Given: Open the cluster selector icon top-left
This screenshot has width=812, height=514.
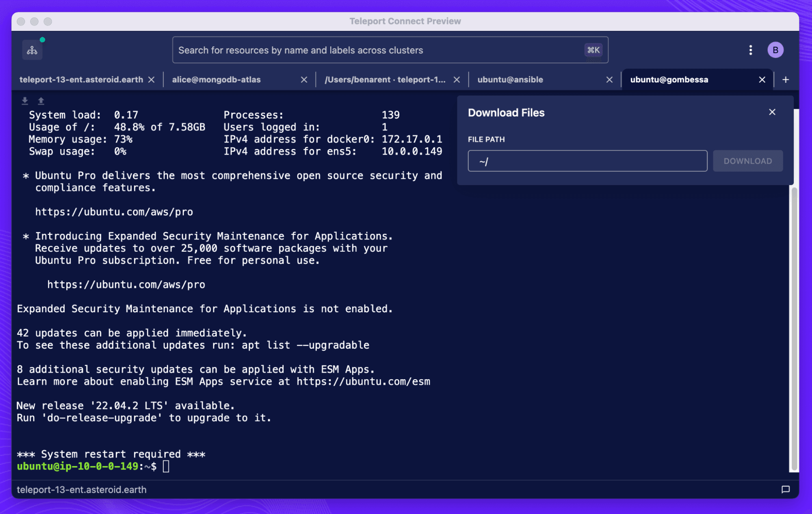Looking at the screenshot, I should point(32,50).
